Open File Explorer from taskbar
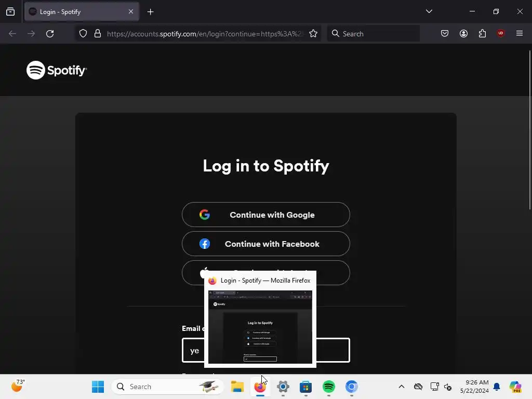Viewport: 532px width, 399px height. [x=237, y=387]
